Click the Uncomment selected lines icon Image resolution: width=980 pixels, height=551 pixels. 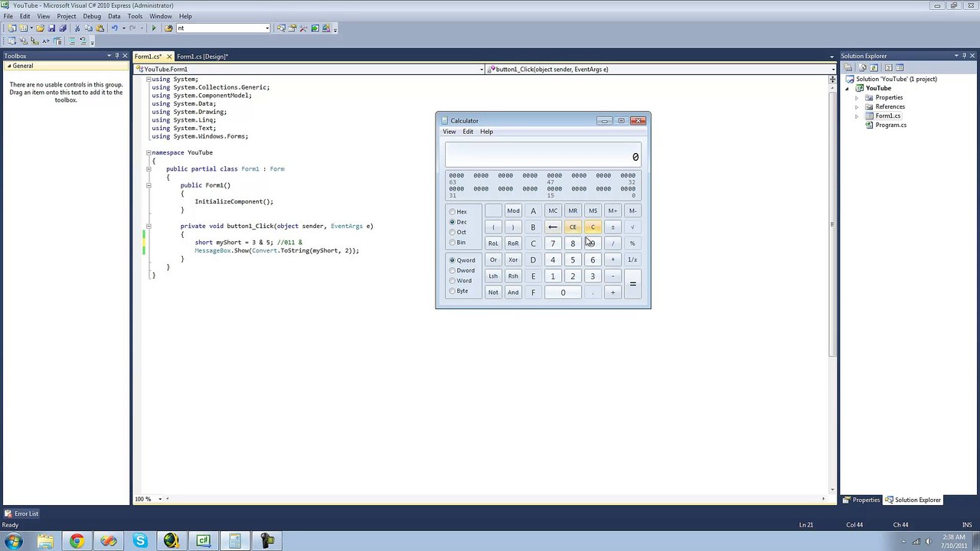pos(83,41)
